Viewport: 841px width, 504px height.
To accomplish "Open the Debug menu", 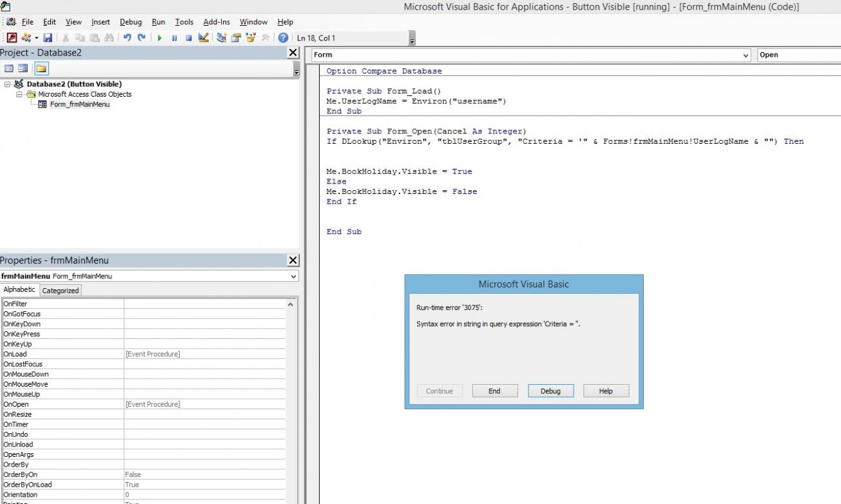I will click(x=131, y=22).
